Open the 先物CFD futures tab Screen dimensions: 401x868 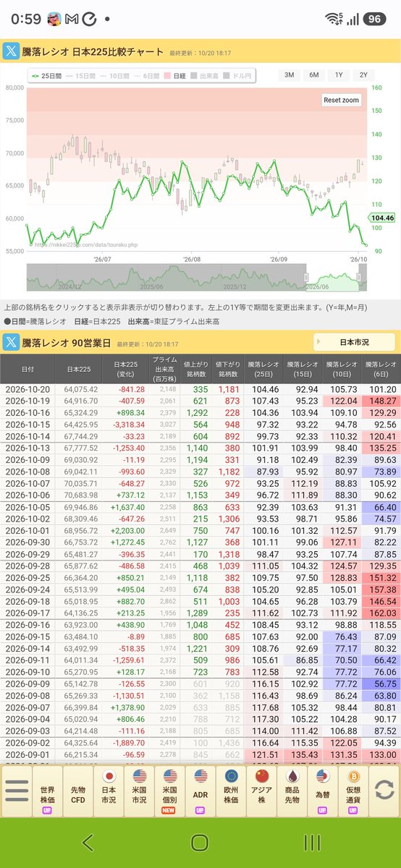tap(77, 791)
